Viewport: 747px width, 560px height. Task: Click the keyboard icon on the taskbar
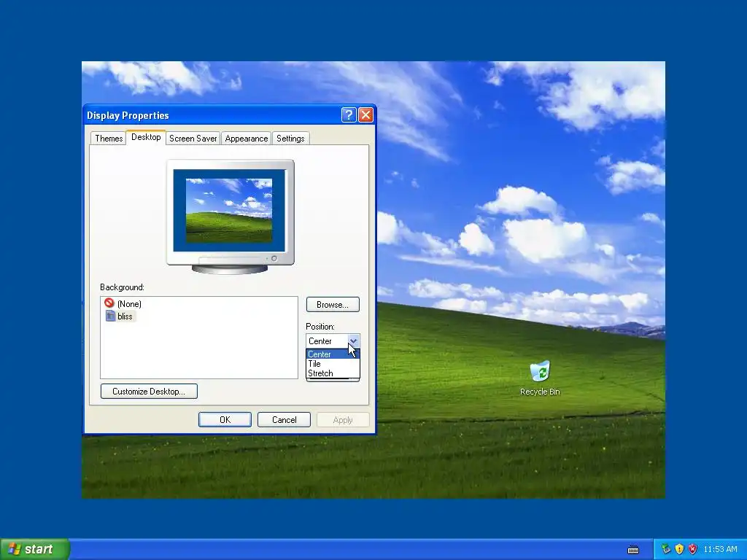632,550
